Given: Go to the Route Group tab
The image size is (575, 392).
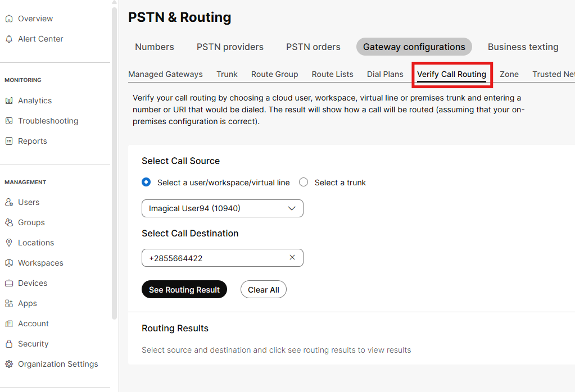Looking at the screenshot, I should tap(274, 74).
